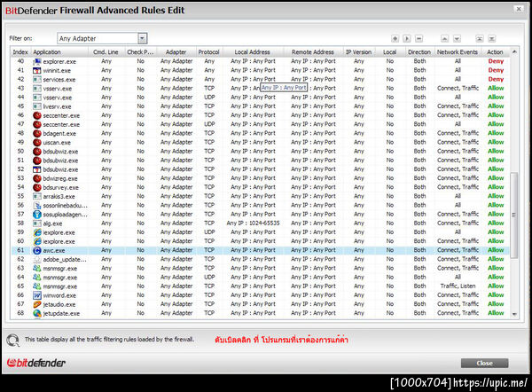The width and height of the screenshot is (532, 392).
Task: Click the Move rule up icon
Action: [x=445, y=38]
